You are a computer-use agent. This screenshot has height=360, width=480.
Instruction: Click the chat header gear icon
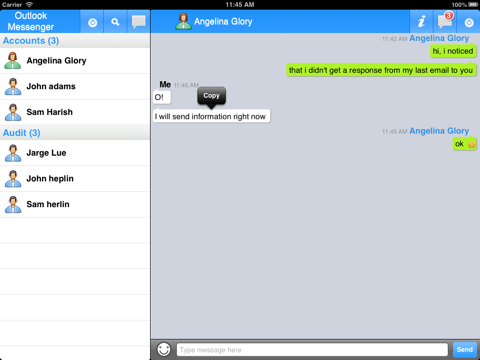pyautogui.click(x=469, y=22)
